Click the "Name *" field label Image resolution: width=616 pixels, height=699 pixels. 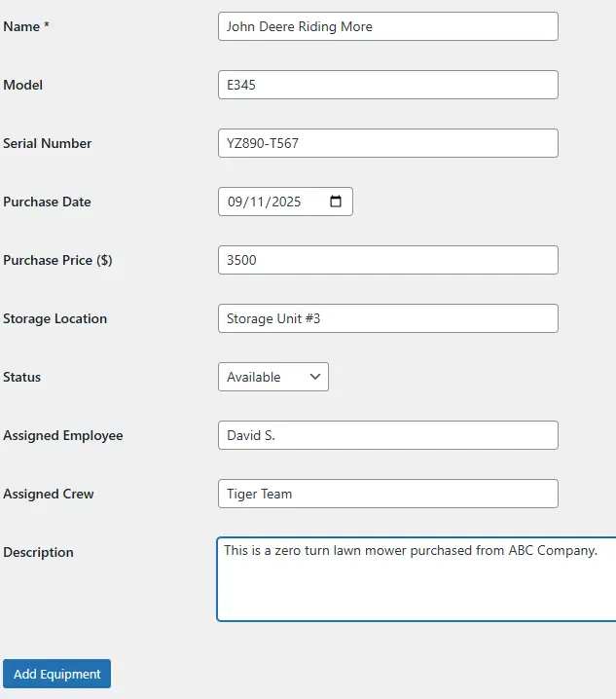coord(26,26)
